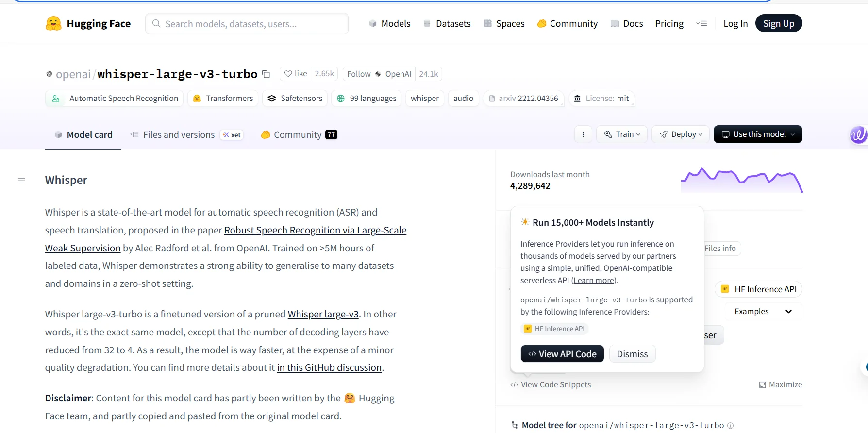Click the Hugging Face logo icon
The height and width of the screenshot is (433, 868).
(x=53, y=23)
